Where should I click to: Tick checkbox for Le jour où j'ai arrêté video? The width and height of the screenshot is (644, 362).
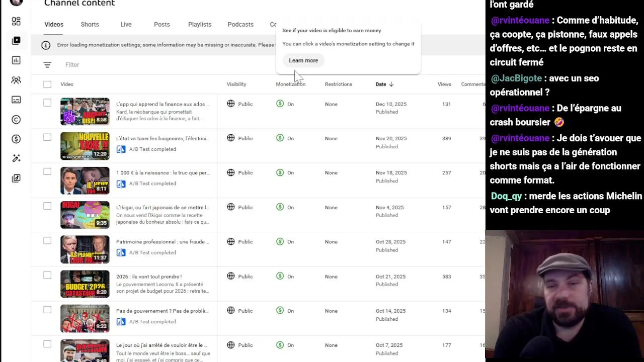click(47, 344)
